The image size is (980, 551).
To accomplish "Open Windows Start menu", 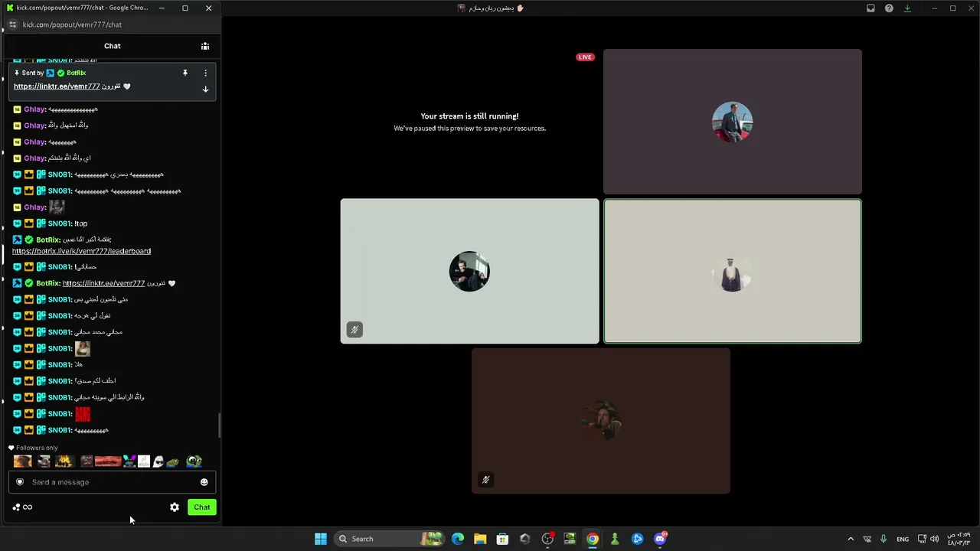I will pyautogui.click(x=321, y=539).
